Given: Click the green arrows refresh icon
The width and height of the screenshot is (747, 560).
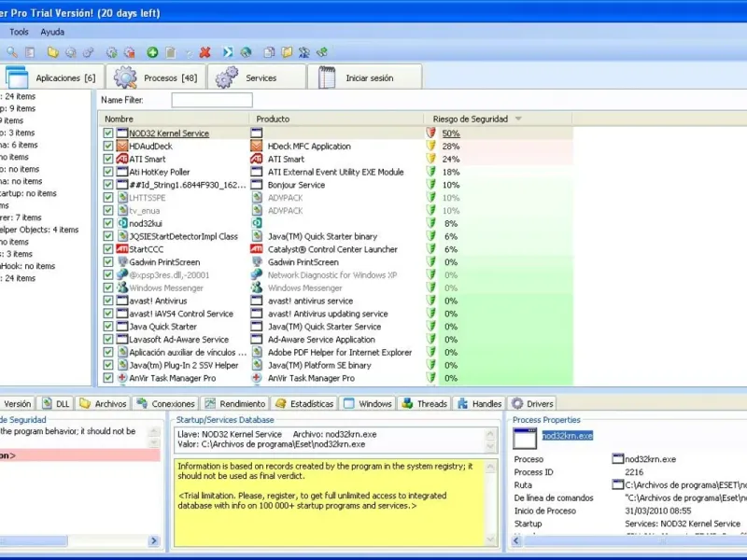Looking at the screenshot, I should [322, 52].
